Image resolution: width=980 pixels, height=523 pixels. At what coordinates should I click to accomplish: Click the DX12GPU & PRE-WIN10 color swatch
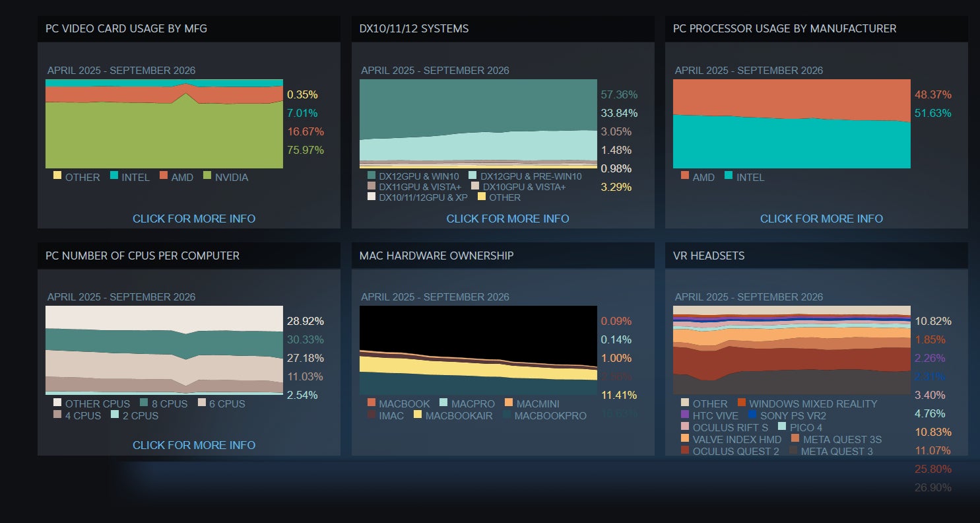pyautogui.click(x=473, y=176)
